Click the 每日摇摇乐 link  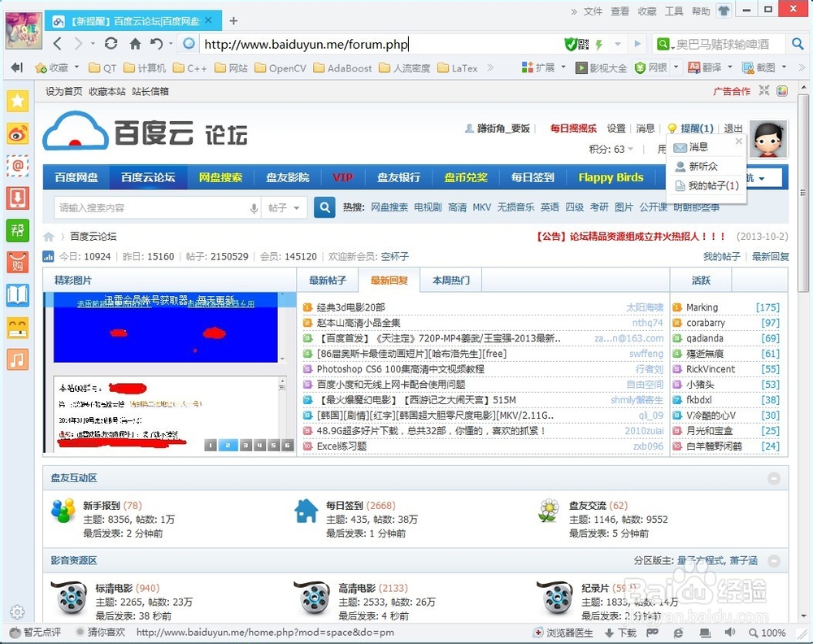[x=573, y=128]
